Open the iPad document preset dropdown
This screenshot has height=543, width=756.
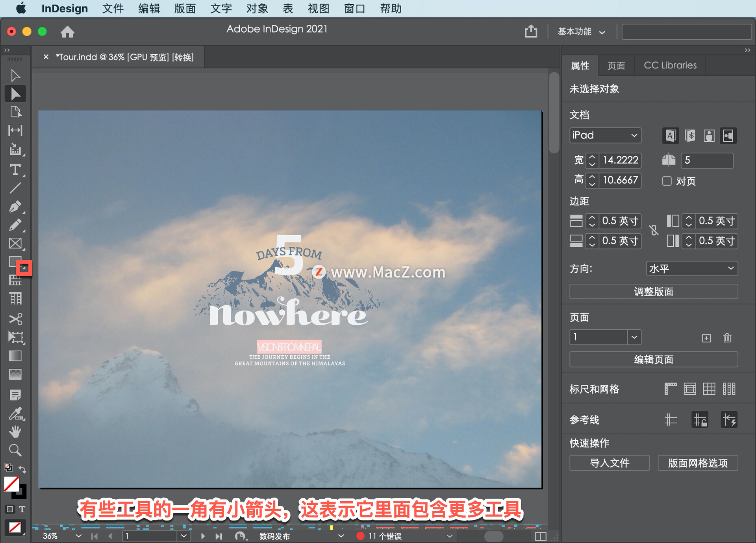click(605, 135)
